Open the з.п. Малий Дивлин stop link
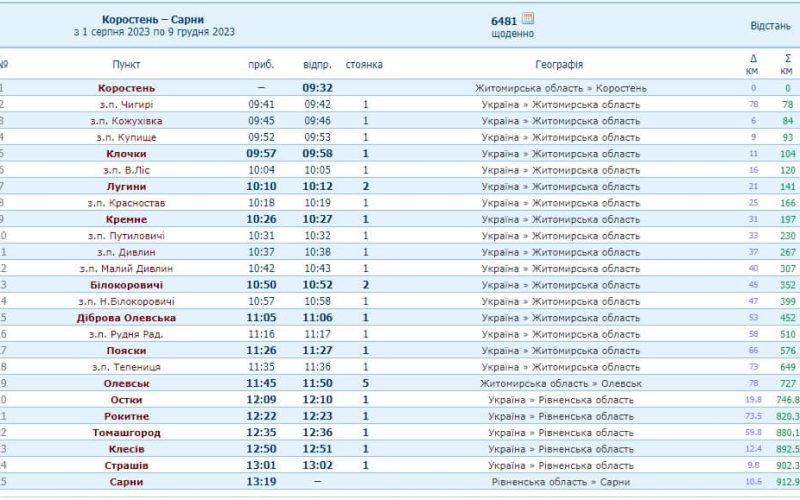Screen dimensions: 800x500 pos(126,268)
